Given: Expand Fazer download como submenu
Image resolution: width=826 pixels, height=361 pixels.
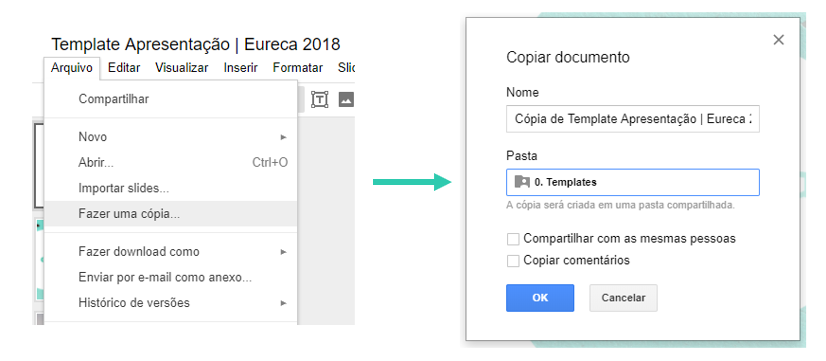Looking at the screenshot, I should click(x=283, y=252).
